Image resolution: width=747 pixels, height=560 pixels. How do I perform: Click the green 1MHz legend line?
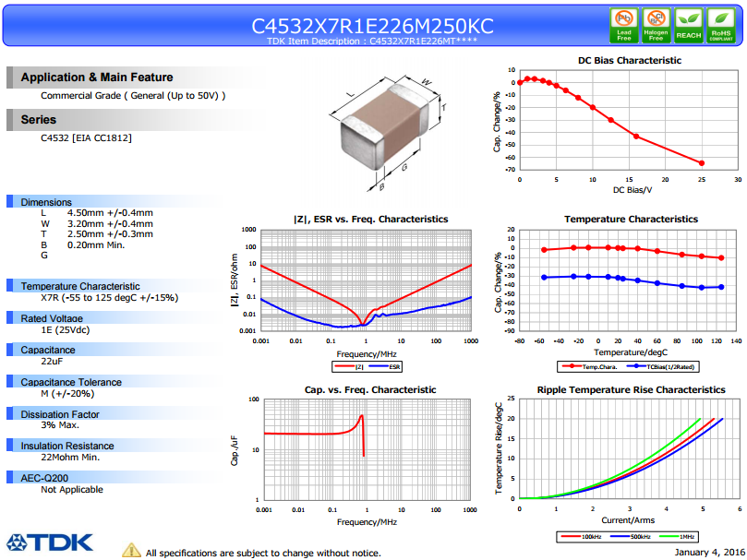click(x=669, y=537)
